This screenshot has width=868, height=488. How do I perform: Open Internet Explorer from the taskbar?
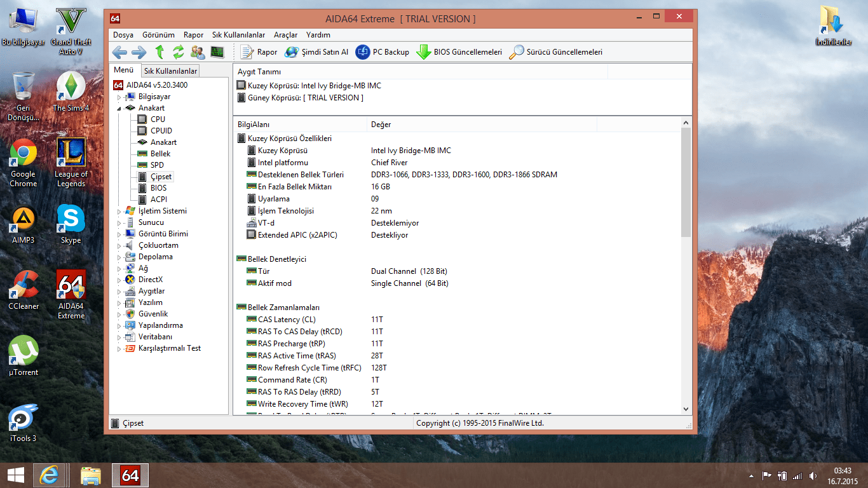tap(51, 475)
